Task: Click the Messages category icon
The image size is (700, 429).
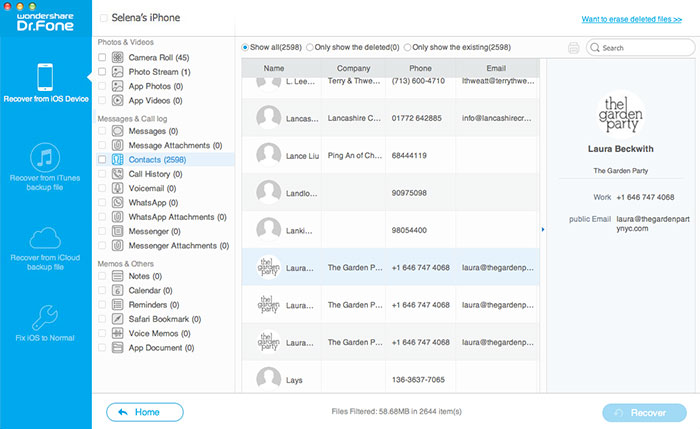Action: coord(117,131)
